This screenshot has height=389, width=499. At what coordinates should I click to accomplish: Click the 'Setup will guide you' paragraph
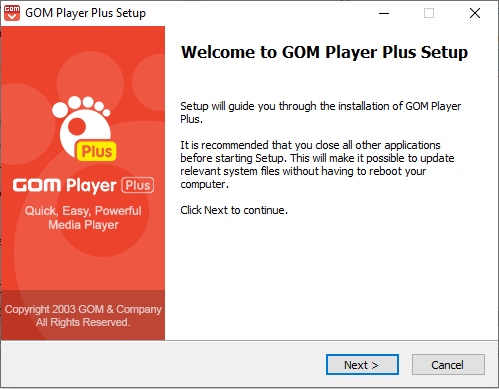[321, 112]
